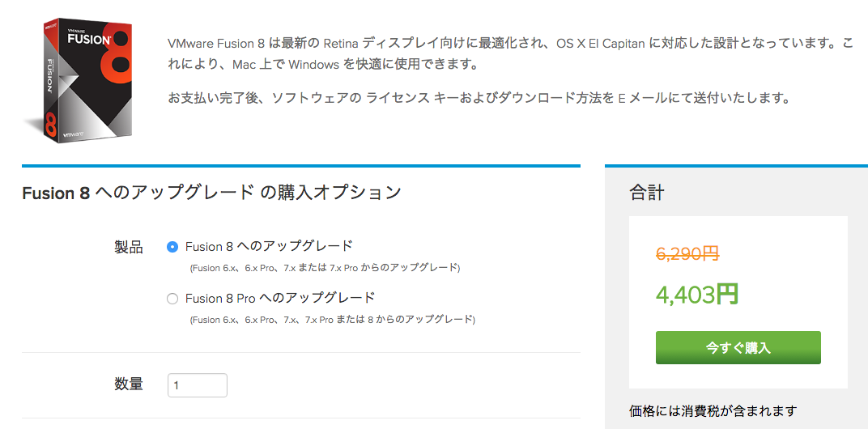The height and width of the screenshot is (429, 868).
Task: Click the Retina ディスプレイ description paragraph
Action: [509, 53]
